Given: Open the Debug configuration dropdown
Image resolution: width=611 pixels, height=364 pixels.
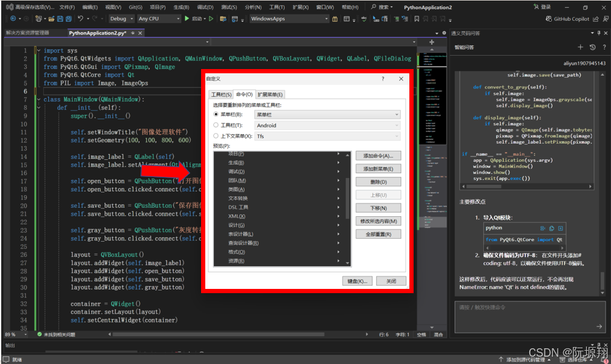Looking at the screenshot, I should (x=122, y=19).
